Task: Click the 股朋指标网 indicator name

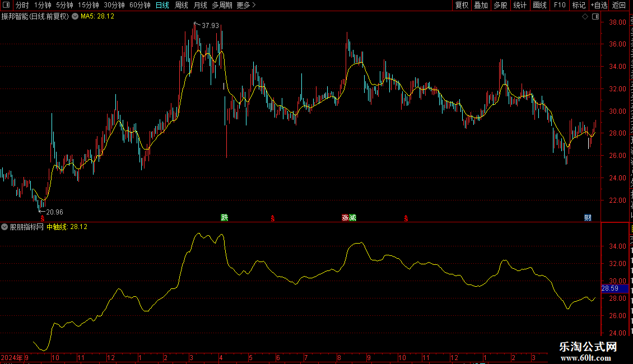Action: [x=27, y=227]
